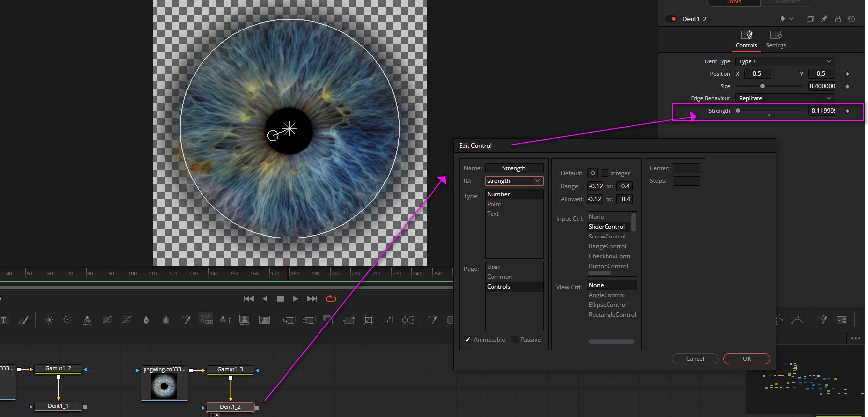
Task: Toggle the Dent1_2 enable switch
Action: (671, 19)
